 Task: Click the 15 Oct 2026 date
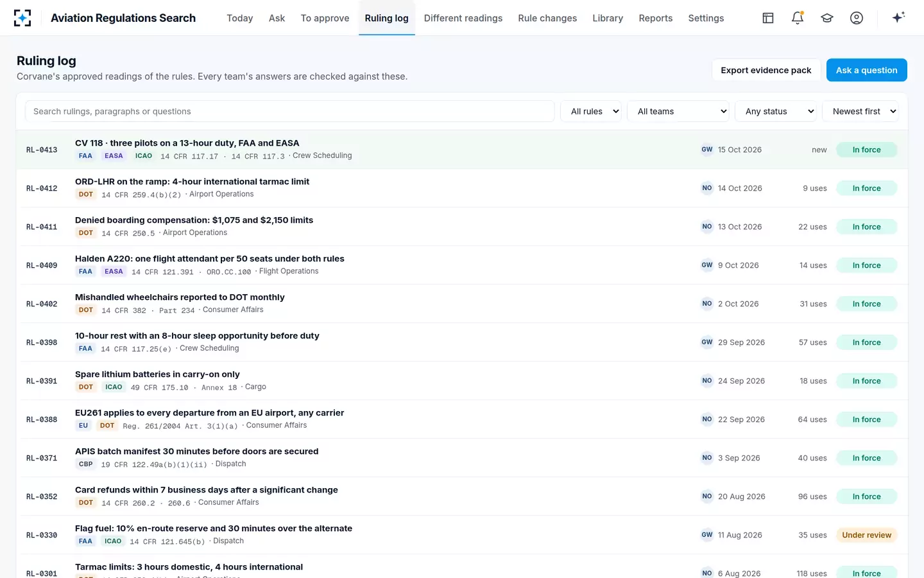pyautogui.click(x=740, y=150)
